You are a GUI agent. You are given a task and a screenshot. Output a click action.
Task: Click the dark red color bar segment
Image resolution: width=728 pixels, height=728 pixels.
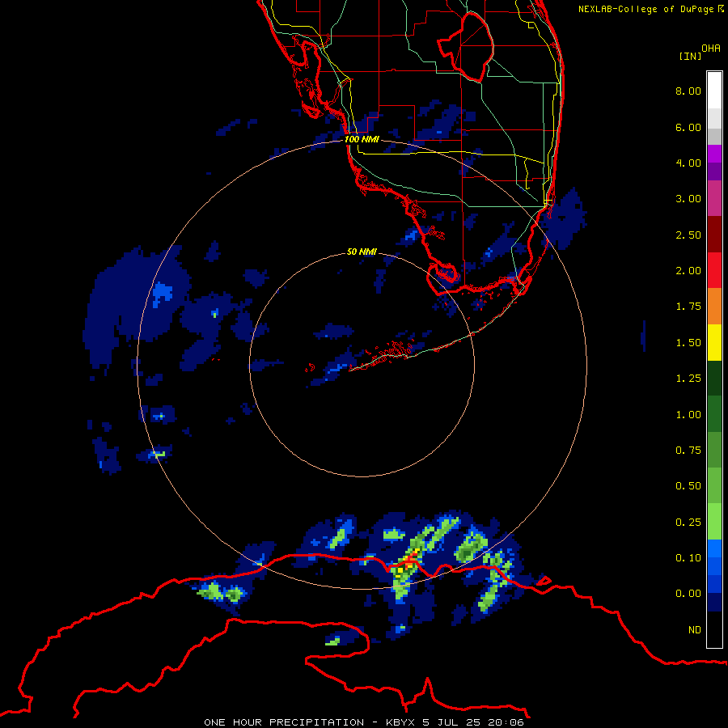click(714, 235)
